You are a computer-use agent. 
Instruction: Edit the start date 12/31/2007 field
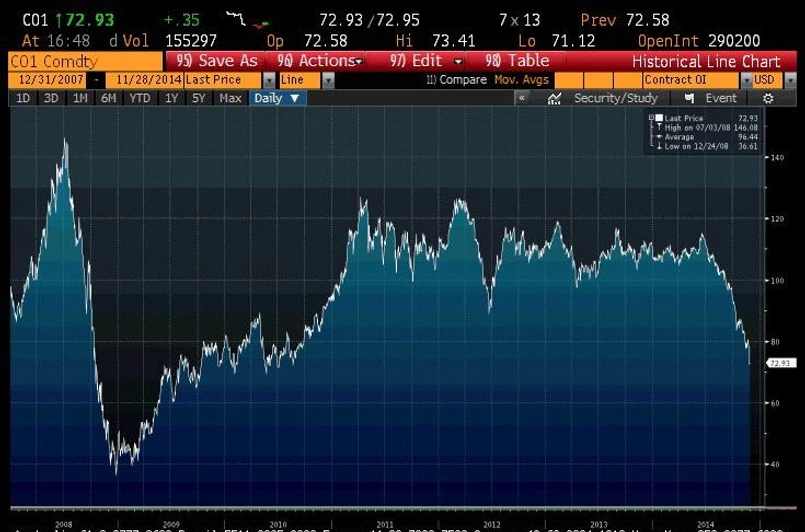(x=47, y=80)
